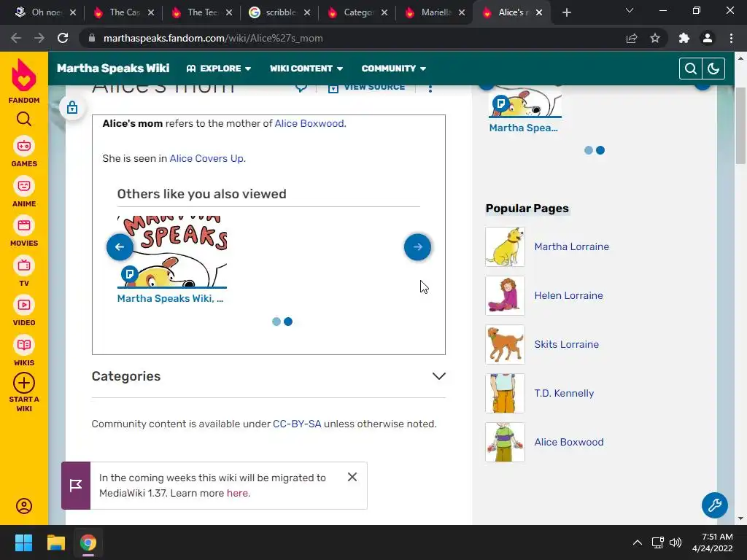Image resolution: width=747 pixels, height=560 pixels.
Task: Open Skits Lorraine thumbnail image
Action: tap(505, 344)
